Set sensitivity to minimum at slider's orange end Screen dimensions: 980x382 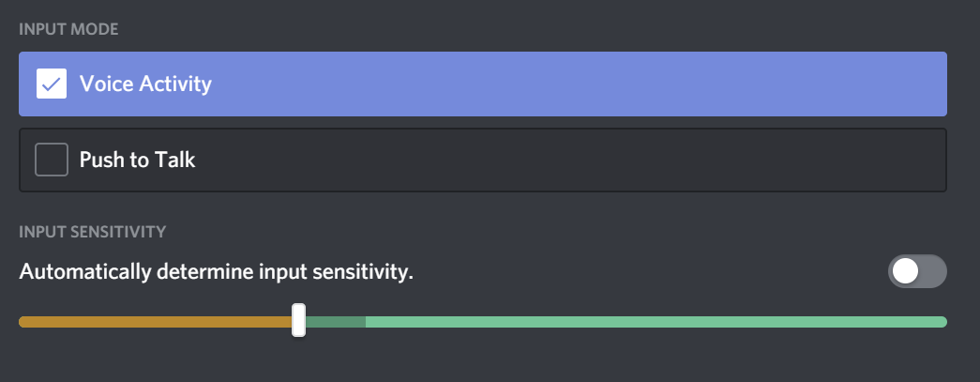[23, 322]
